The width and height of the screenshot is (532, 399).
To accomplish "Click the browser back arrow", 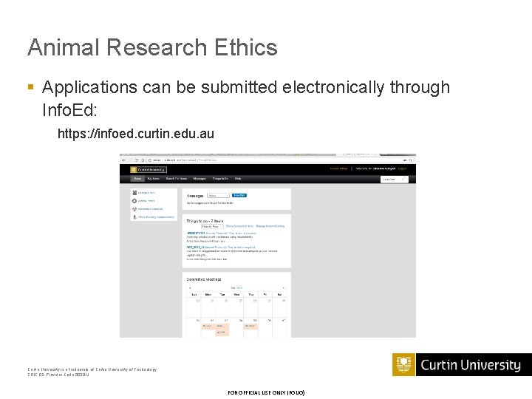I will (x=124, y=160).
